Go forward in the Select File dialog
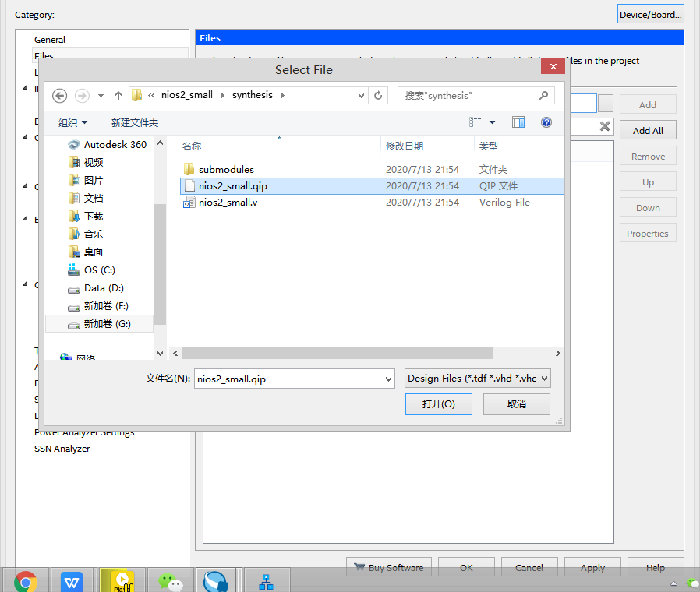 [x=82, y=96]
